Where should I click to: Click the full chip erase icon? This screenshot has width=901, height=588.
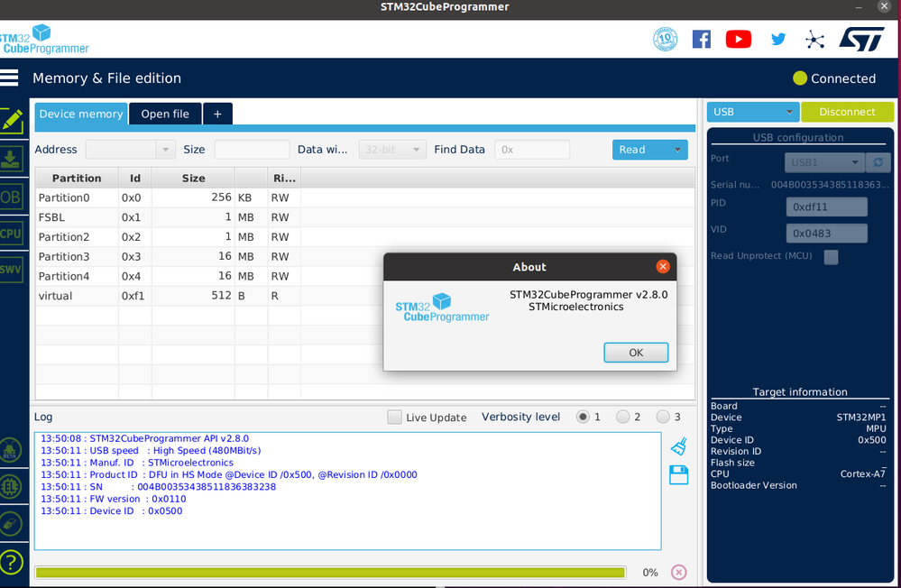point(10,524)
